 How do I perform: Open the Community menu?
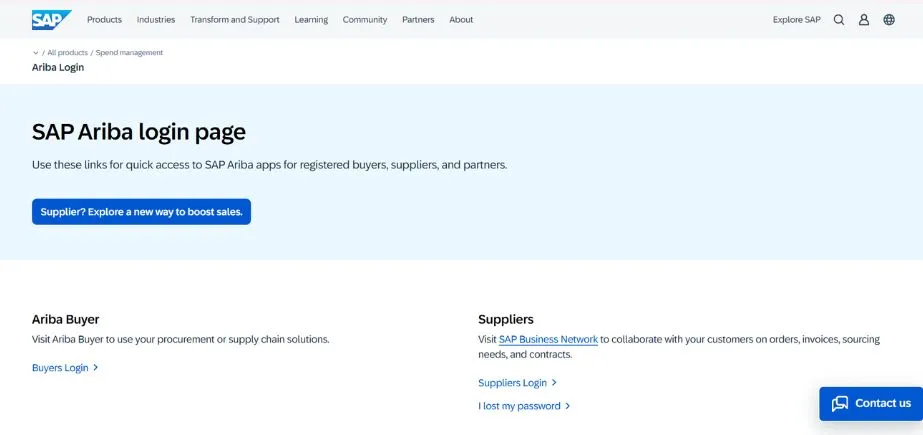coord(365,19)
